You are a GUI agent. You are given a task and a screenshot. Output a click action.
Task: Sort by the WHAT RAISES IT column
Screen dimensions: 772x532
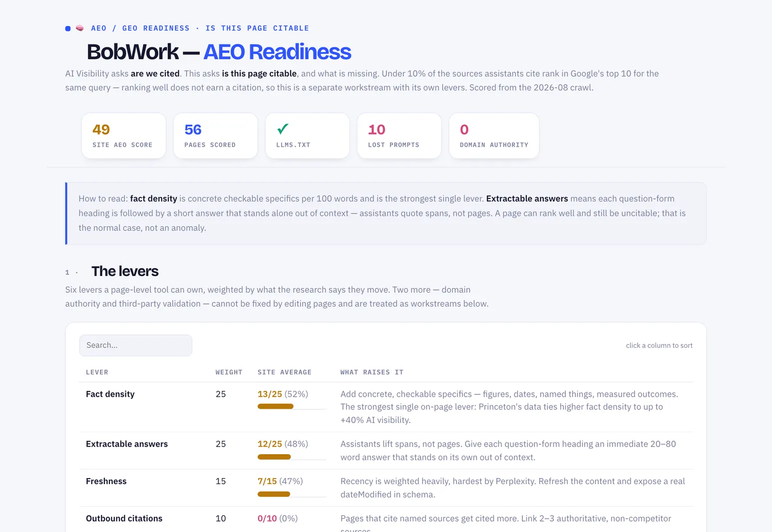click(372, 372)
